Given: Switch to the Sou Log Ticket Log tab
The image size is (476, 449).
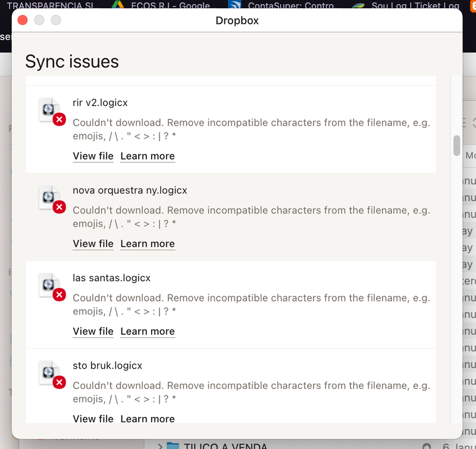Looking at the screenshot, I should 405,6.
